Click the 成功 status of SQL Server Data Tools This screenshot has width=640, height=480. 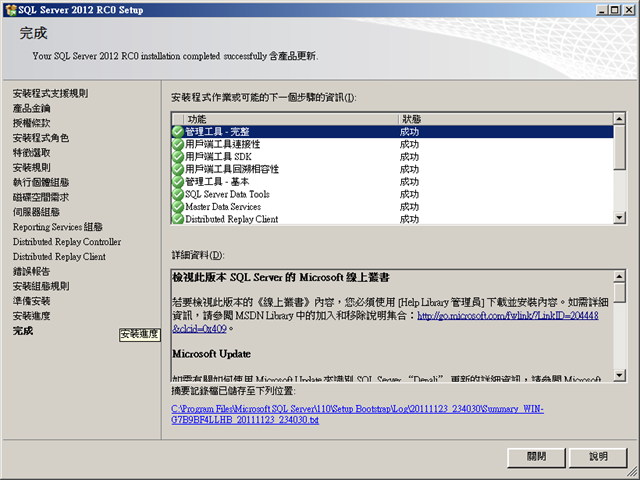(409, 194)
